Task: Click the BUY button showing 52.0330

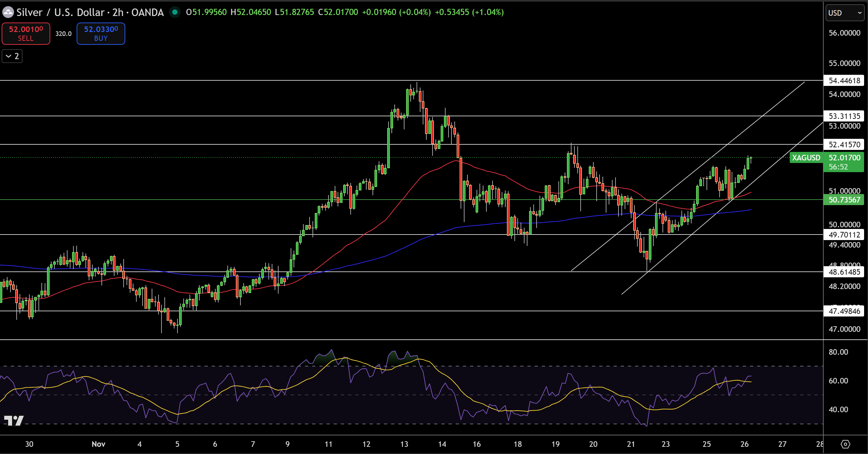Action: [x=100, y=33]
